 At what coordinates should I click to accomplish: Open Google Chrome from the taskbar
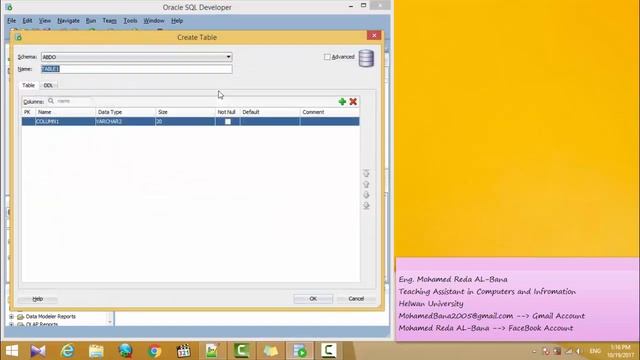pos(154,351)
